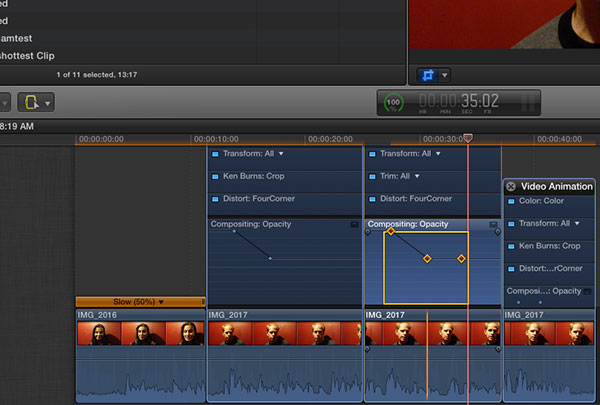Select the middle orange opacity keyframe diamond

point(427,259)
